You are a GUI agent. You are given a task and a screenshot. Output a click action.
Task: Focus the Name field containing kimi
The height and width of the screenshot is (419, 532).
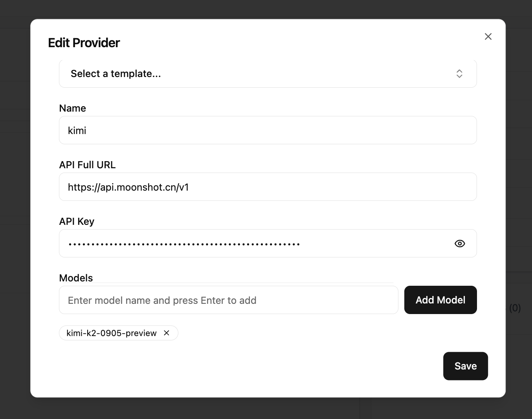click(x=267, y=130)
